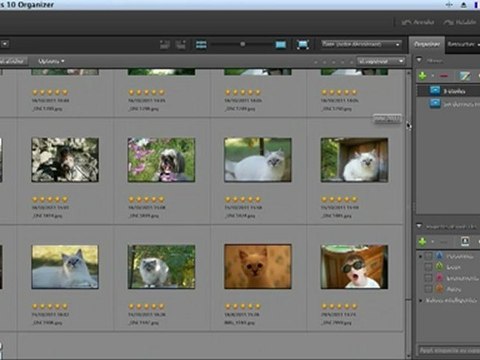Open dropdown arrow beside tag plus icon
The width and height of the screenshot is (480, 360).
tap(433, 242)
